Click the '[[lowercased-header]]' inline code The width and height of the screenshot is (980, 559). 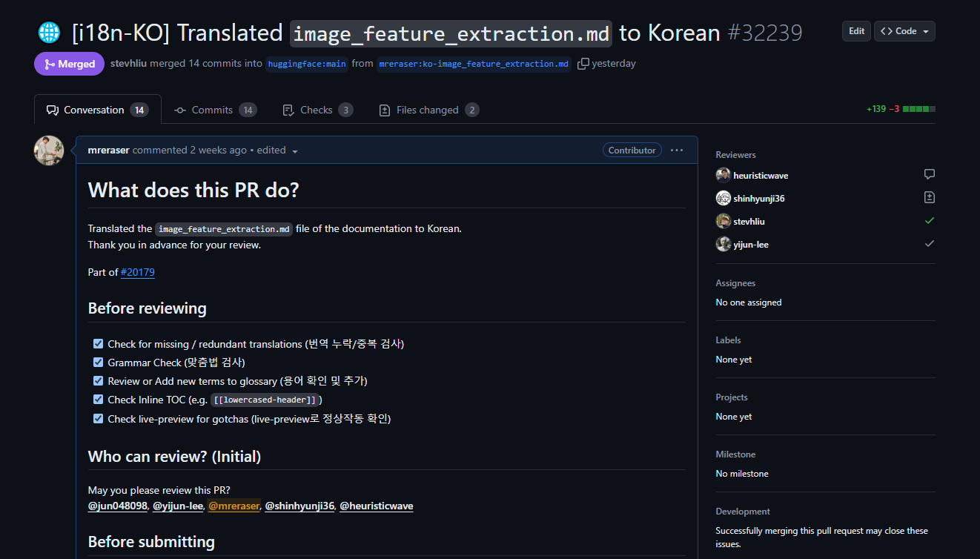pos(265,400)
